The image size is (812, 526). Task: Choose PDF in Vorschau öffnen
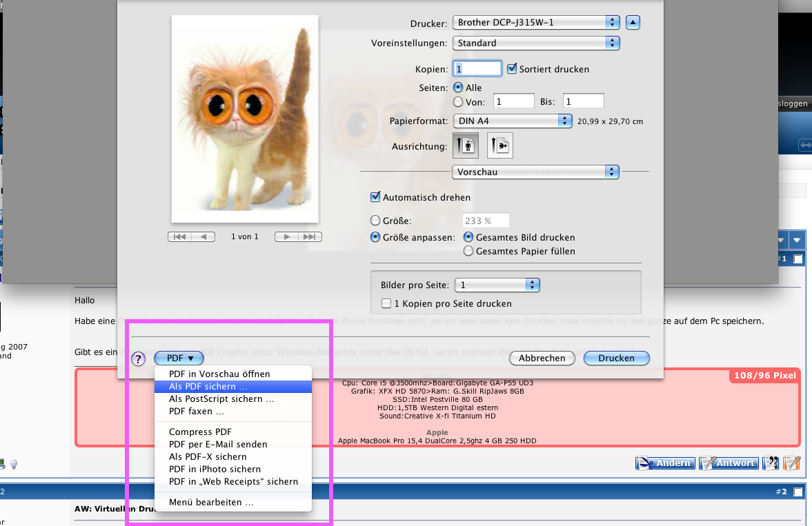click(x=233, y=374)
